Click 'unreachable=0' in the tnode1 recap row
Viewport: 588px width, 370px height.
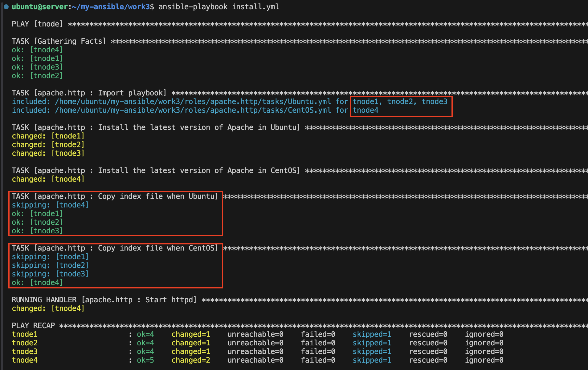(255, 334)
